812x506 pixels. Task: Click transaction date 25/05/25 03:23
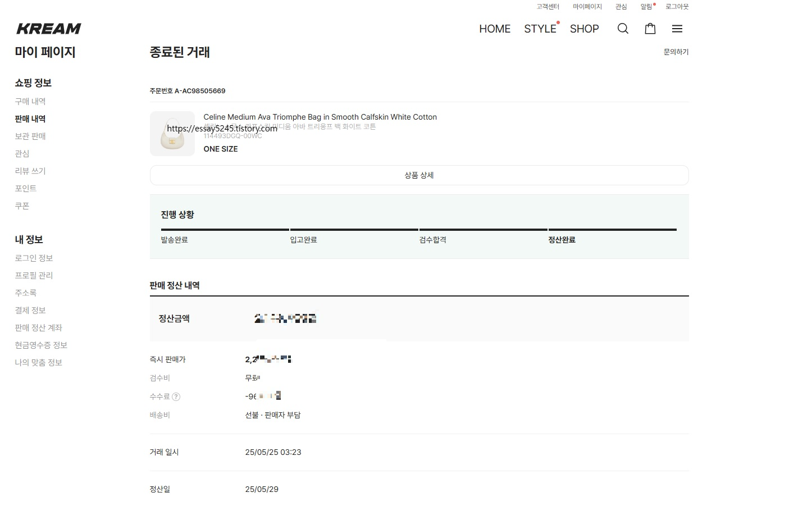(273, 452)
